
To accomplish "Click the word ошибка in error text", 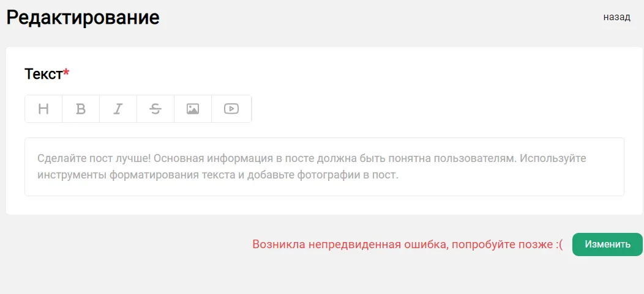I will (x=423, y=244).
